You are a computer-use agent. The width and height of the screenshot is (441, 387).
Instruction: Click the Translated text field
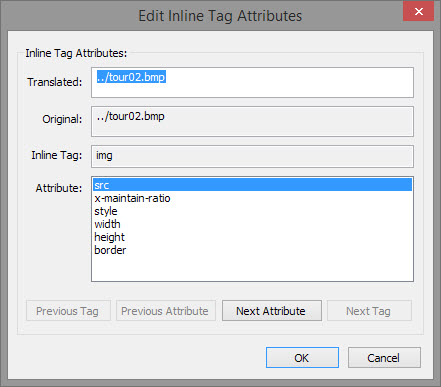point(252,82)
